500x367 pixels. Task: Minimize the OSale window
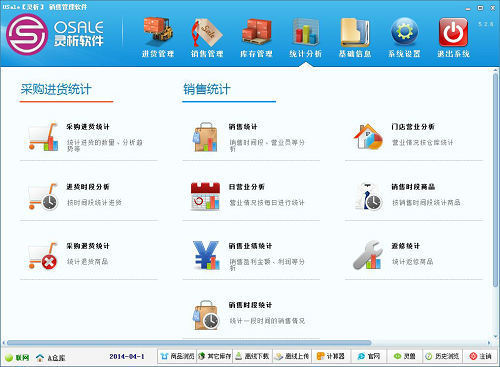coord(468,8)
